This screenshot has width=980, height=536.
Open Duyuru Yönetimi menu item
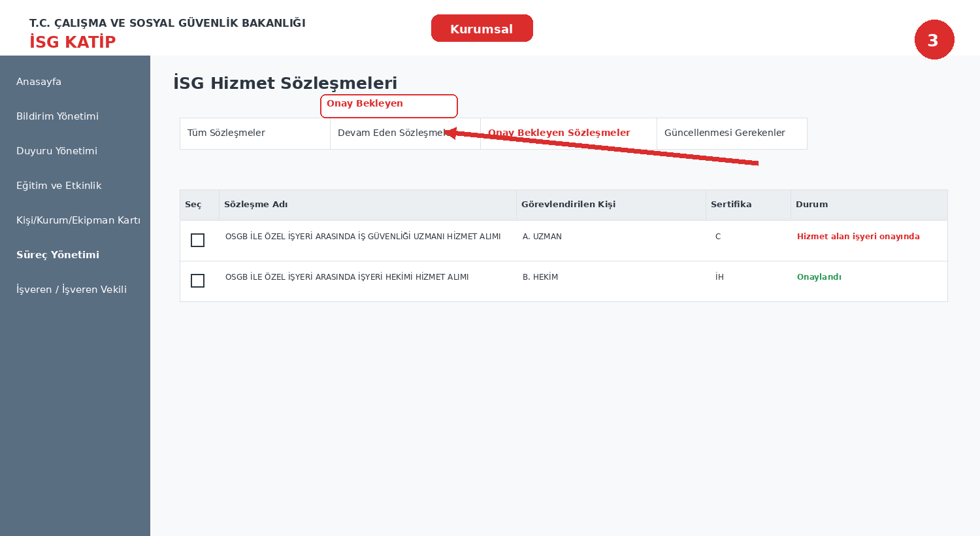point(57,151)
